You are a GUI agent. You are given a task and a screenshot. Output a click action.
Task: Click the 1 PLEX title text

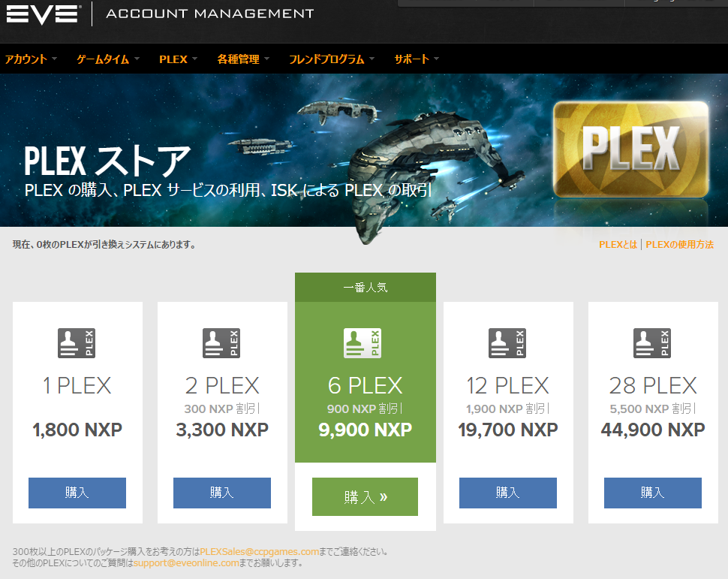coord(77,386)
